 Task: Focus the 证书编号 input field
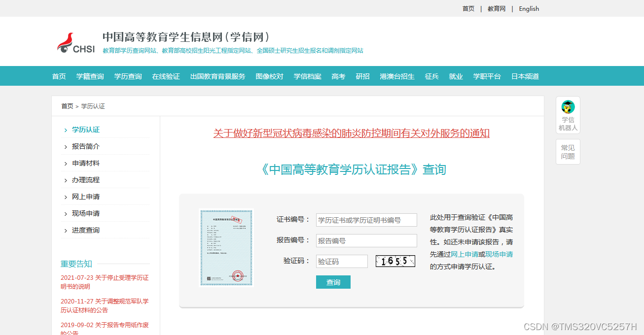(x=366, y=220)
